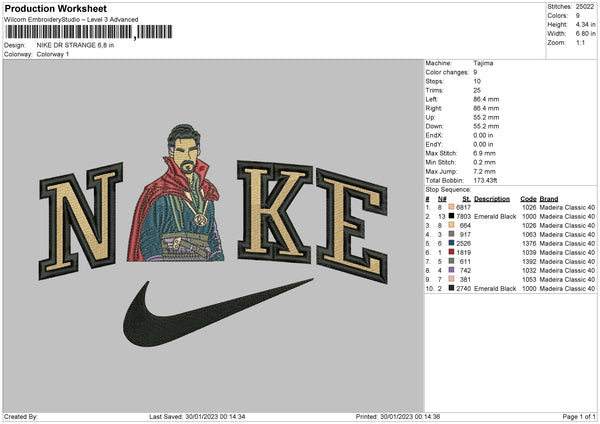This screenshot has width=600, height=424.
Task: Select the Doctor Strange figure in the design
Action: (176, 193)
